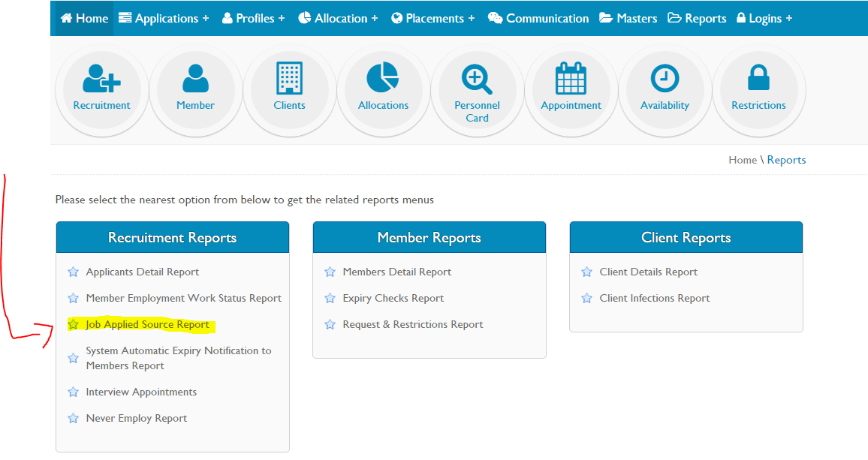Open the Masters menu item
This screenshot has height=460, width=868.
tap(628, 18)
